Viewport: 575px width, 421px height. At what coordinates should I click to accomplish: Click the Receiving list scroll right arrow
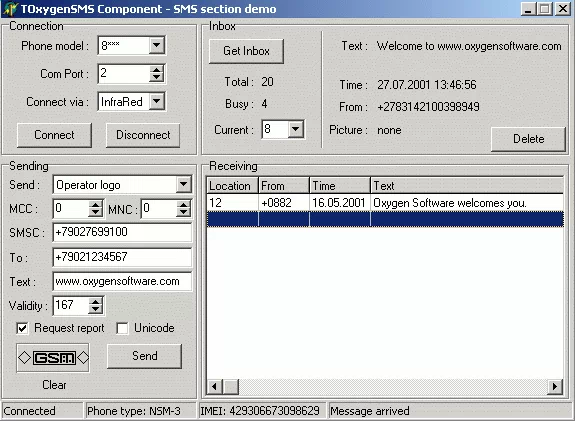pyautogui.click(x=555, y=387)
